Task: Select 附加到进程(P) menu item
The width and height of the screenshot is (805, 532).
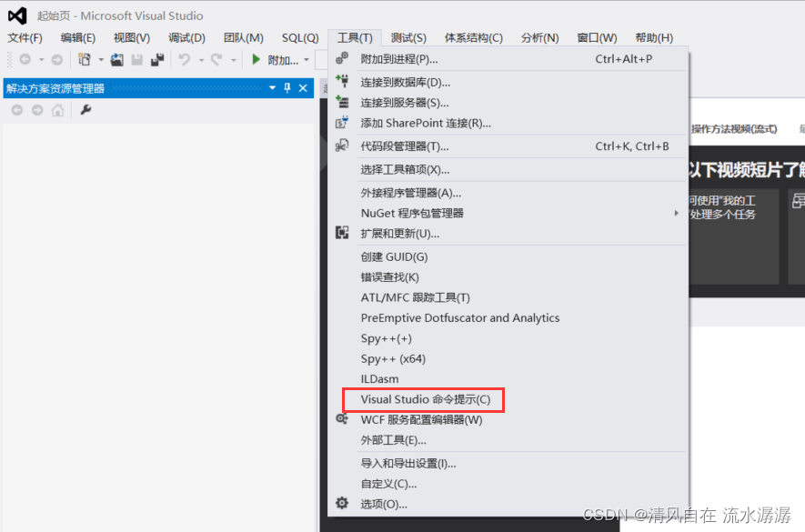Action: 508,59
